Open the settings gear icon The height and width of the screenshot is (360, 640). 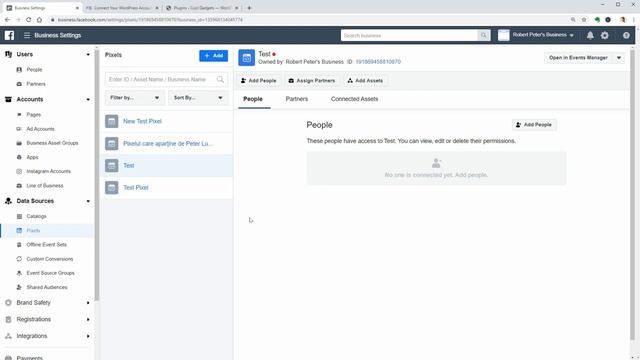(604, 36)
